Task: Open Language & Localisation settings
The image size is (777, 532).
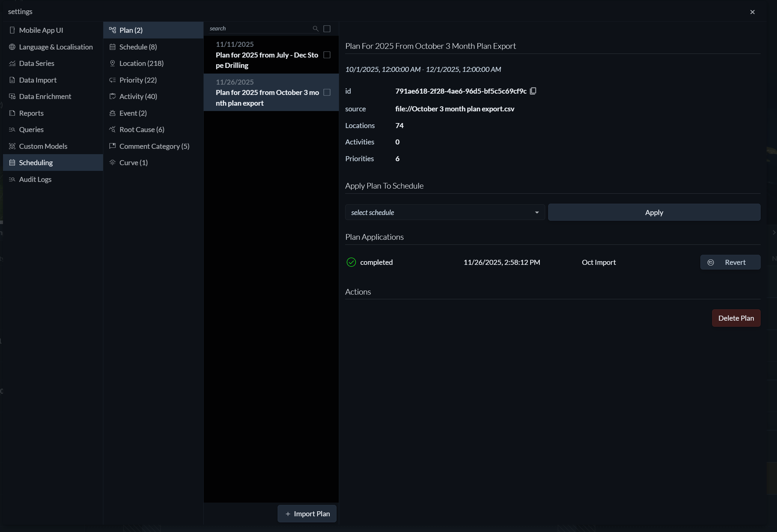Action: (53, 47)
